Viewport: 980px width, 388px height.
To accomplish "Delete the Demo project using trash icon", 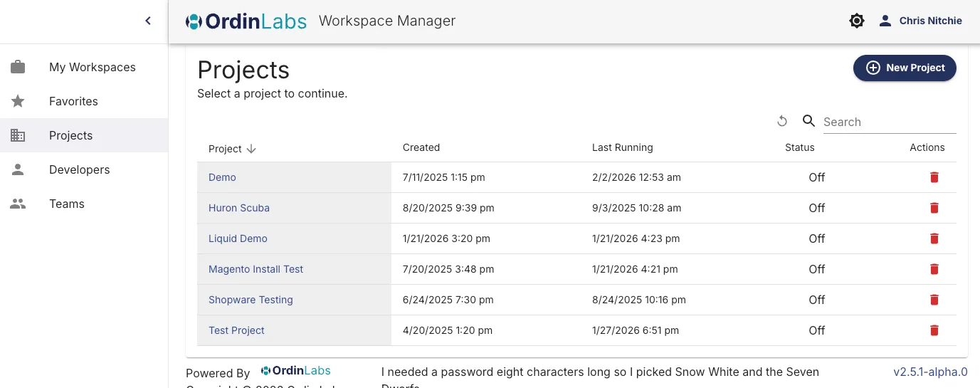I will [x=934, y=177].
